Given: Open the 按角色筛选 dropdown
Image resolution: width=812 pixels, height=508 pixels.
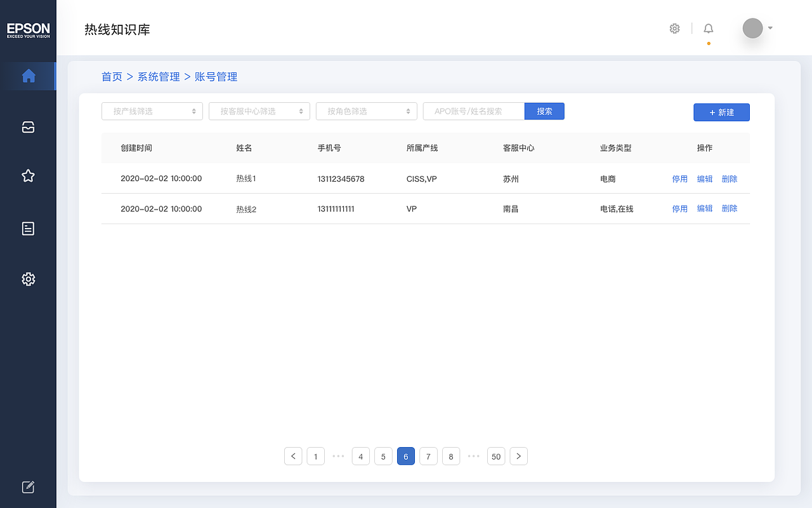Looking at the screenshot, I should 366,110.
